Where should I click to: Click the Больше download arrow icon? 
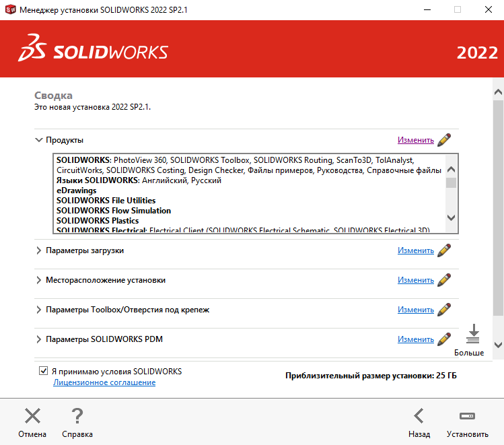pyautogui.click(x=473, y=334)
